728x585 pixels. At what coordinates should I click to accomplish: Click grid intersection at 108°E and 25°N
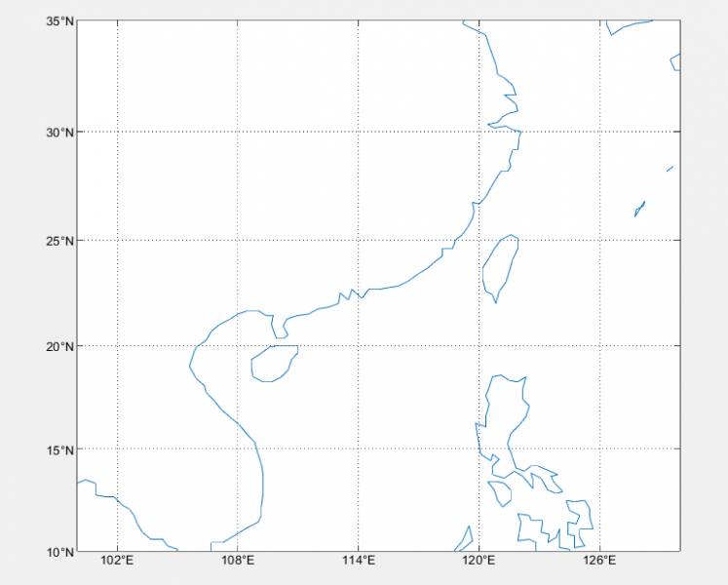[238, 240]
